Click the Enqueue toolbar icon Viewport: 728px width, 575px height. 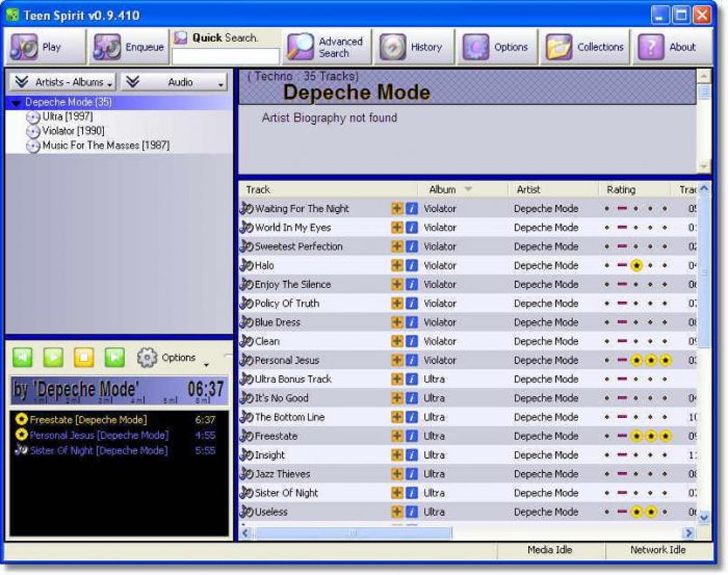pos(107,47)
